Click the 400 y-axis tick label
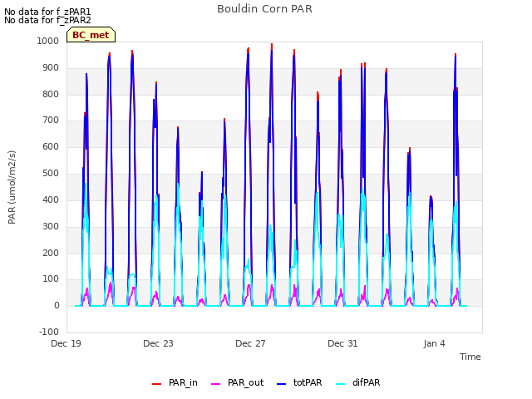 pos(51,199)
